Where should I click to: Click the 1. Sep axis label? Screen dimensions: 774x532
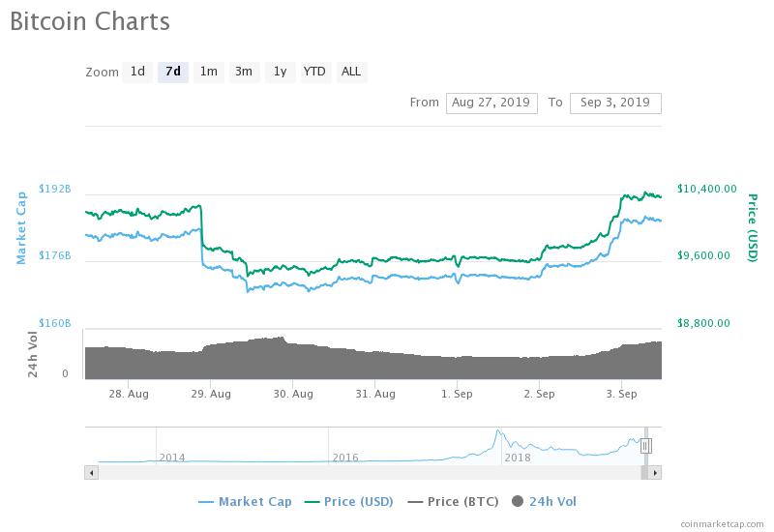click(x=457, y=394)
